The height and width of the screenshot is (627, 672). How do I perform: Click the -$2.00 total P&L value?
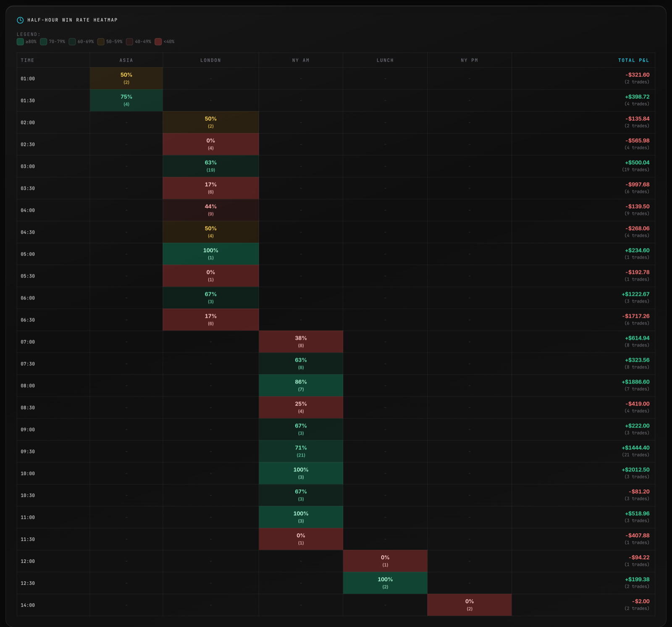tap(641, 601)
